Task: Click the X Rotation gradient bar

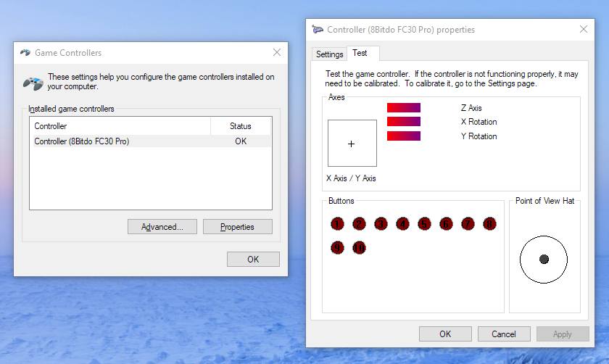Action: pos(404,122)
